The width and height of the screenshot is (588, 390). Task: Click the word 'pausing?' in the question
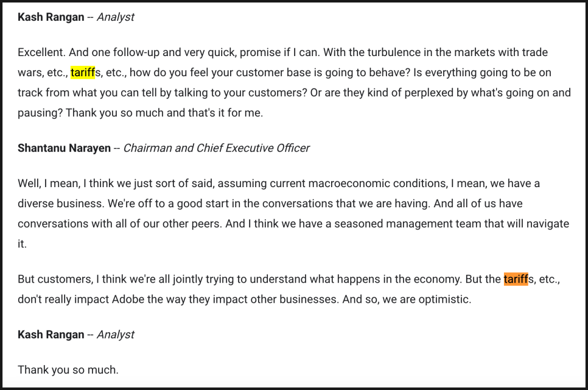coord(40,113)
